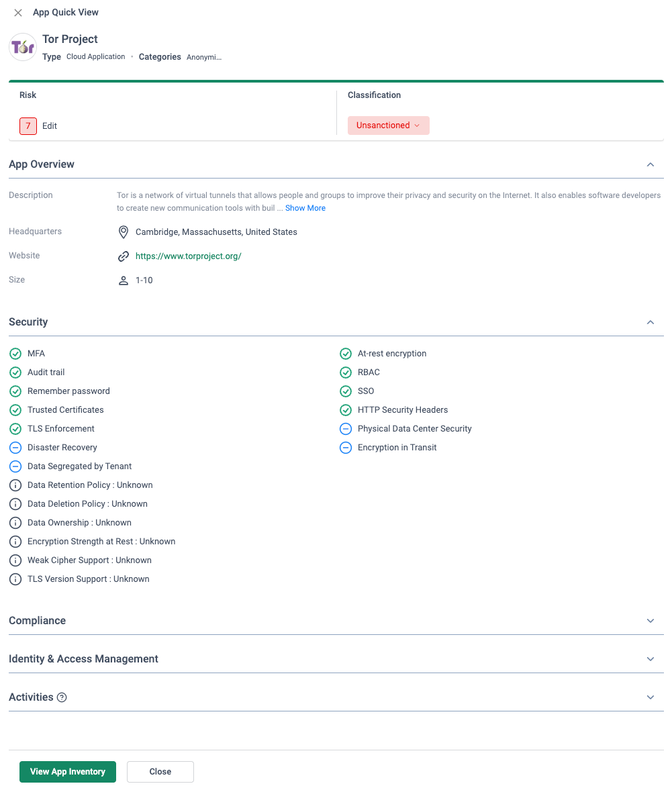Click Identity & Access Management heading text
The image size is (672, 792).
pos(83,658)
